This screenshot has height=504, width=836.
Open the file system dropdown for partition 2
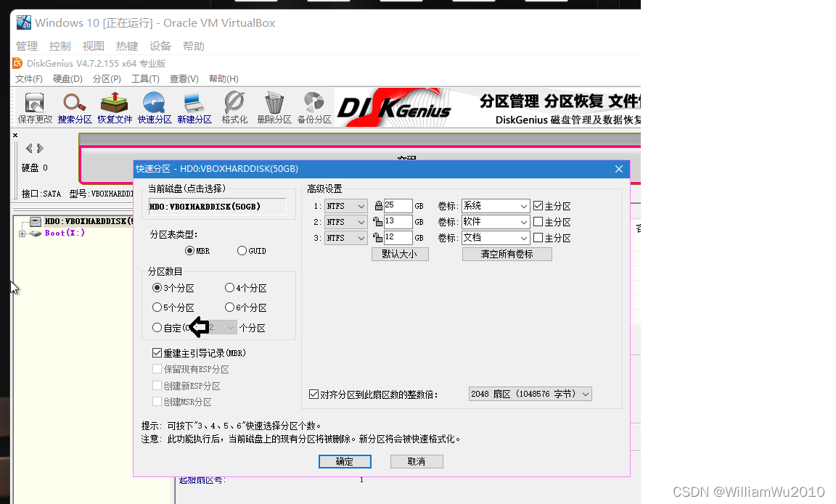[346, 222]
